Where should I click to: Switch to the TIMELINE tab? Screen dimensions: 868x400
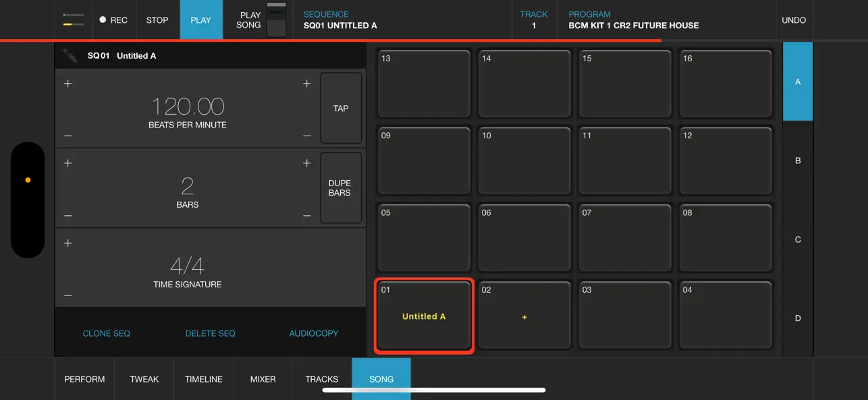204,379
